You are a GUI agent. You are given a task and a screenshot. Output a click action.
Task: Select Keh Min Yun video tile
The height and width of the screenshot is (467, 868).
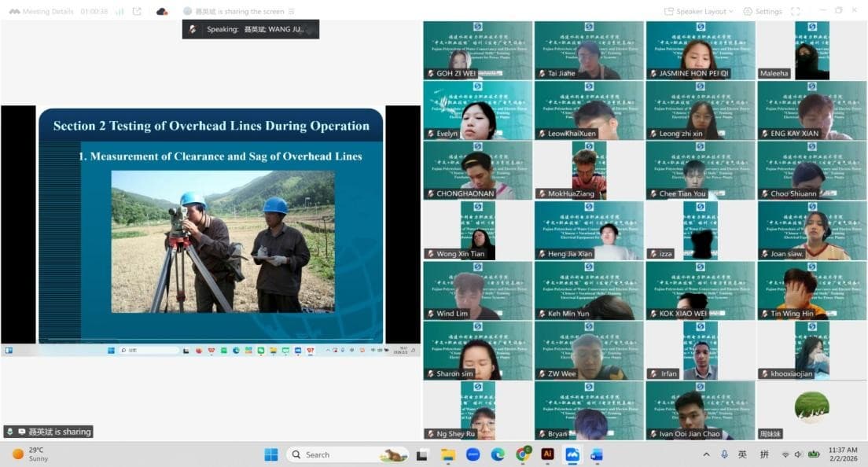pos(589,290)
